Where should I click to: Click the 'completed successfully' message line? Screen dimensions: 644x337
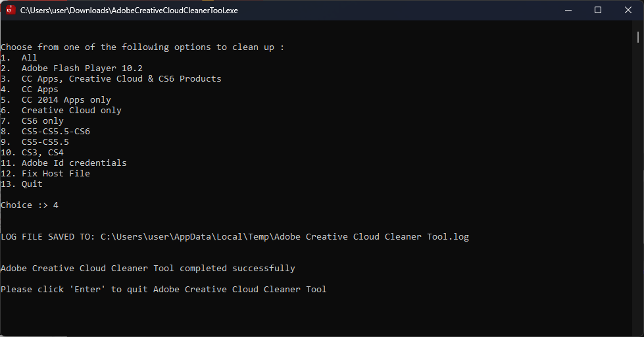148,269
